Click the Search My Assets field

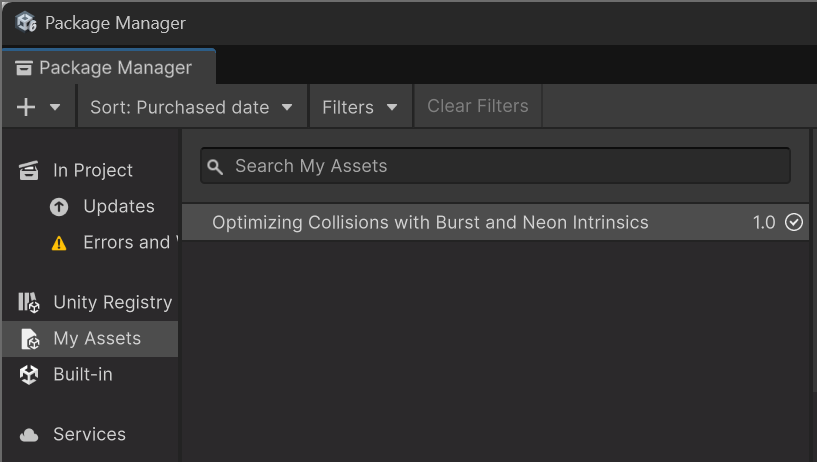point(496,166)
